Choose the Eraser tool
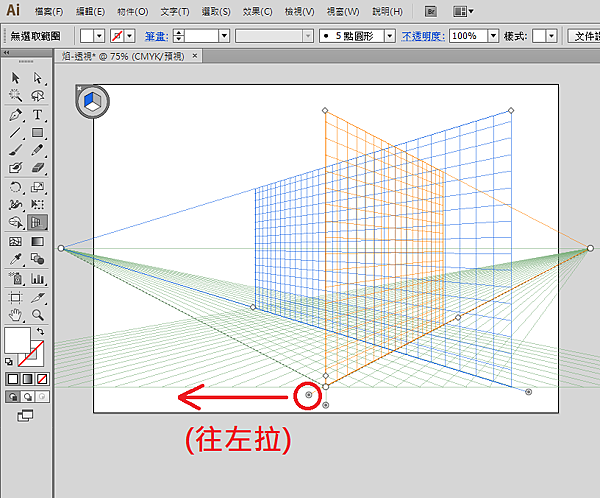600x498 pixels. point(38,168)
